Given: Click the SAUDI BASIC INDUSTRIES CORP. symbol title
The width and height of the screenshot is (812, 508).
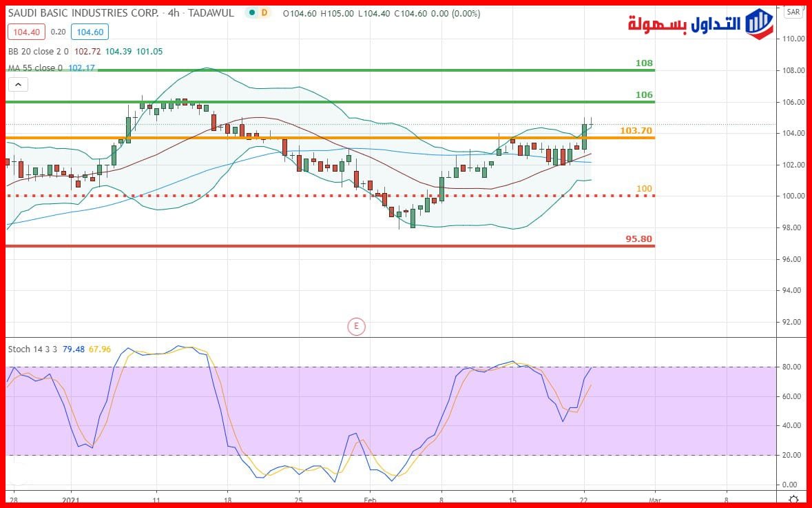Looking at the screenshot, I should coord(83,13).
